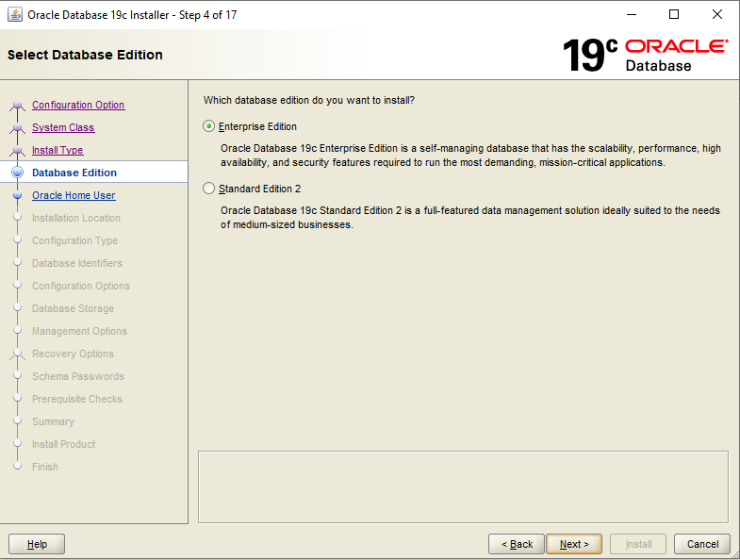Open the Help button
This screenshot has width=740, height=560.
click(37, 544)
